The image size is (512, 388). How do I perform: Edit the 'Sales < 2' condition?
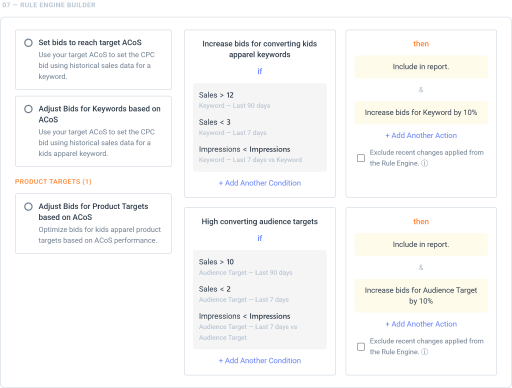pyautogui.click(x=215, y=289)
